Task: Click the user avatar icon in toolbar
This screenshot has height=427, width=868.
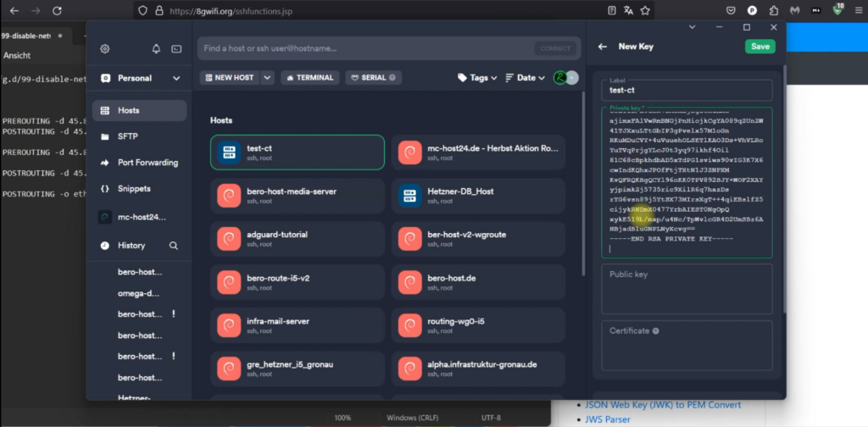Action: 560,78
